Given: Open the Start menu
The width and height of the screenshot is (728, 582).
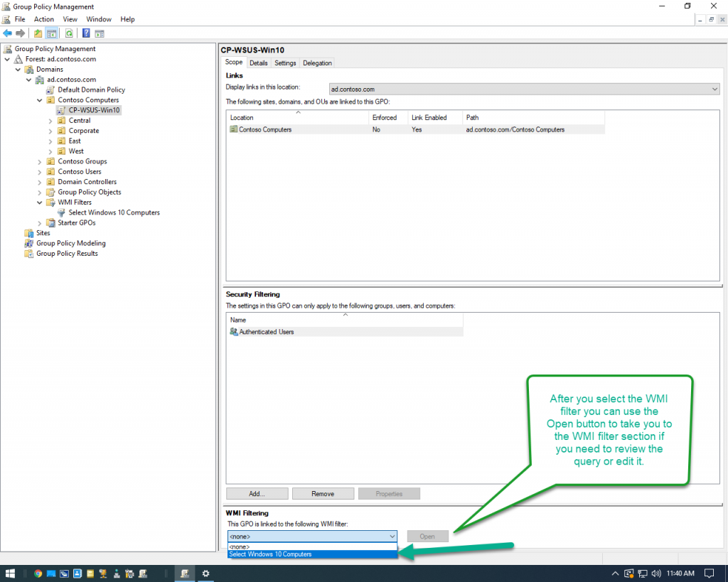Looking at the screenshot, I should click(x=9, y=573).
